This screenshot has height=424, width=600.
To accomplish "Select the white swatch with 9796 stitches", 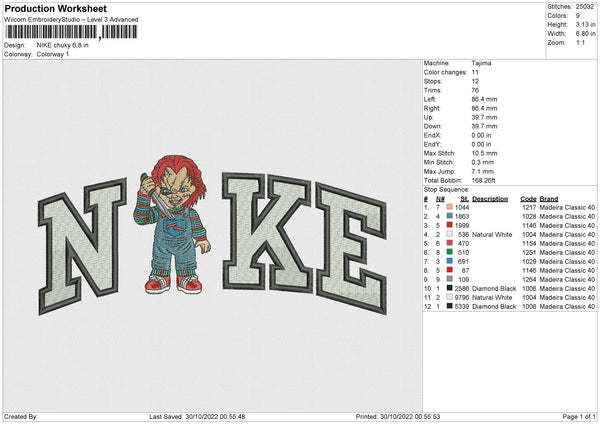I will click(x=450, y=297).
